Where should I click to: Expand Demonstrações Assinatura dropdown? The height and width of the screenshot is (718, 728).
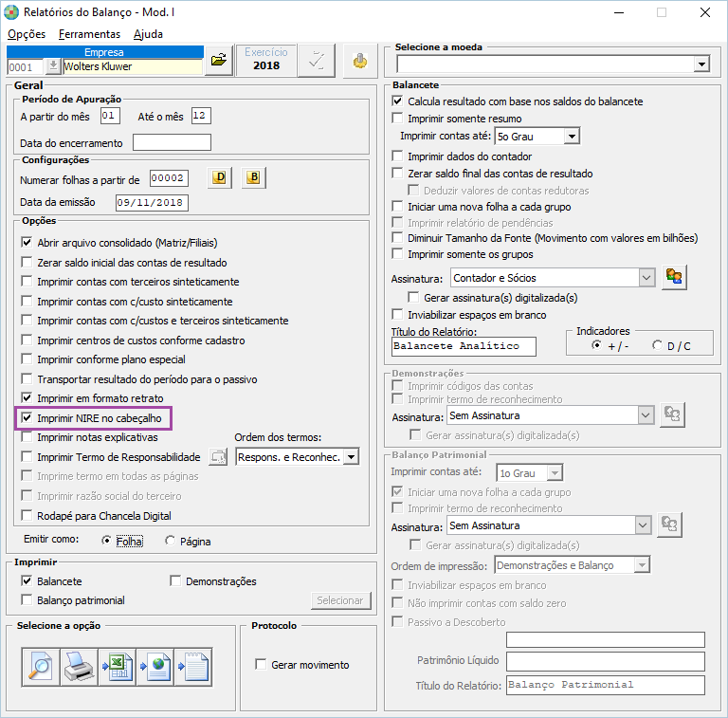point(646,415)
